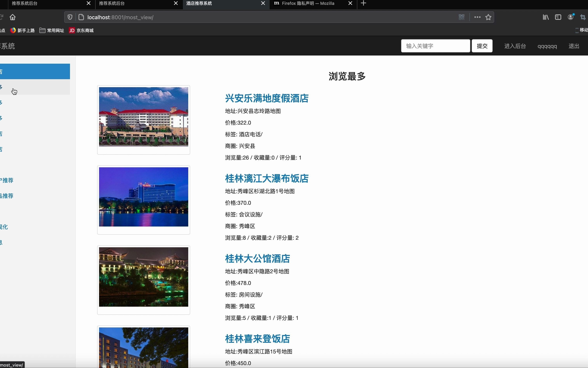Click 兴安乐满地度假酒店 hotel photo

point(143,117)
